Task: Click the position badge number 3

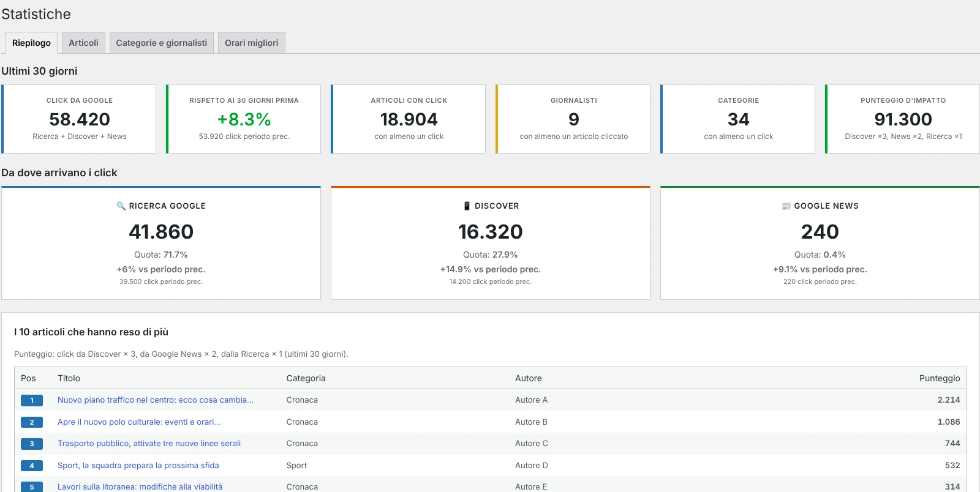Action: [32, 444]
